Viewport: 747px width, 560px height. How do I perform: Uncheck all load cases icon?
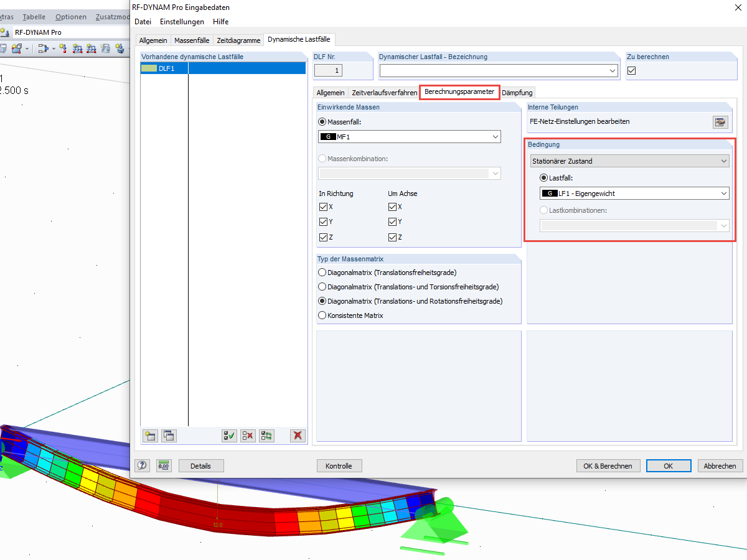[248, 436]
